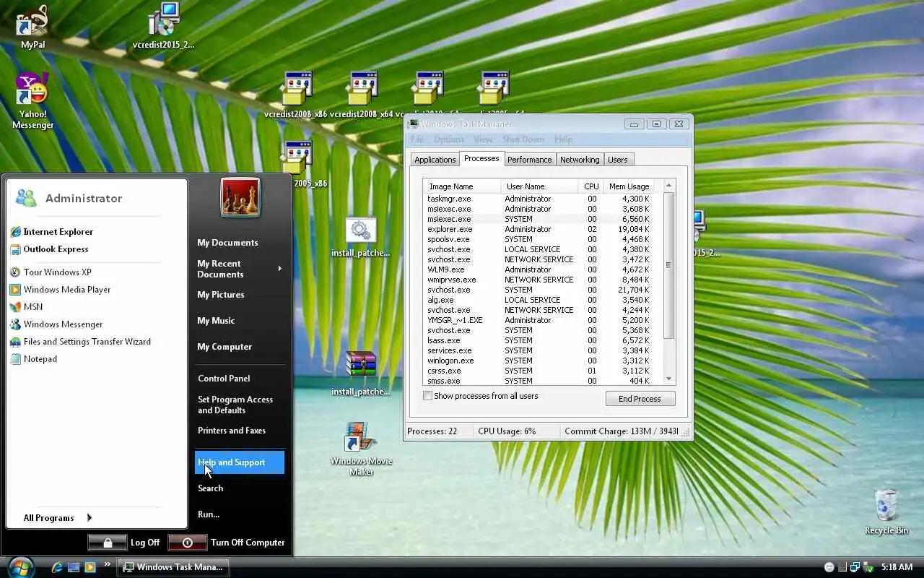Select the Windows Movie Maker shortcut

(x=361, y=449)
